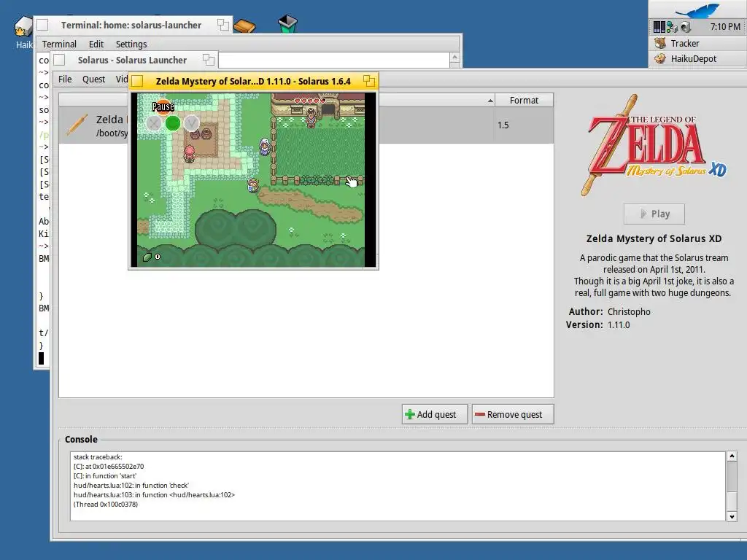Click the red minus icon of Remove quest
Screen dimensions: 747x560
[x=480, y=414]
